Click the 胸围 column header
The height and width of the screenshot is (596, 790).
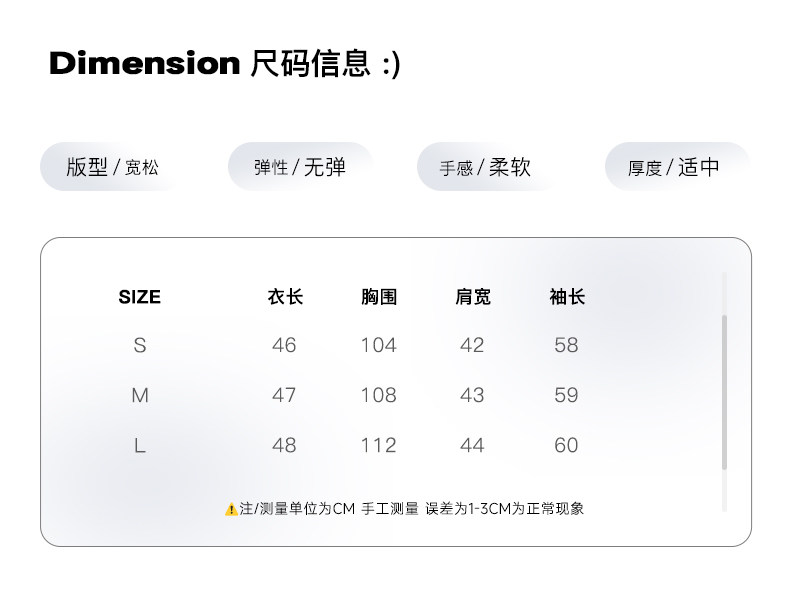(379, 297)
